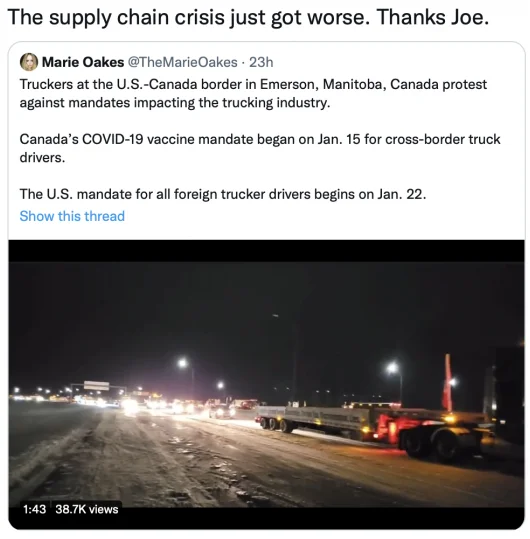Click the 1:43 duration badge
This screenshot has width=530, height=539.
pos(34,509)
